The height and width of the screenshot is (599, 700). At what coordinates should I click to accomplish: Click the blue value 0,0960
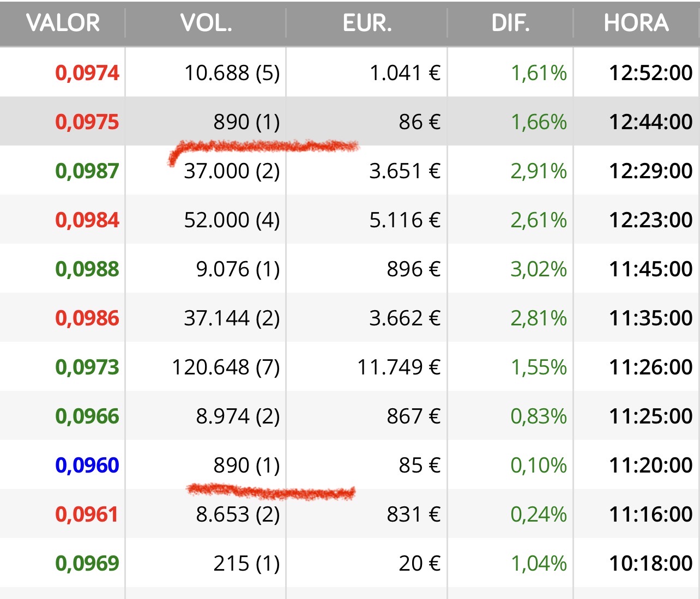(87, 465)
